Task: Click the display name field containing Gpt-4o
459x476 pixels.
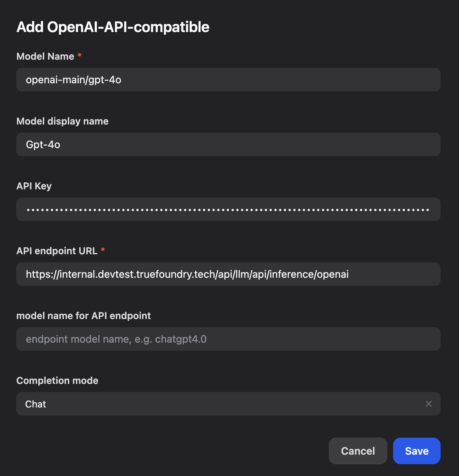Action: click(x=228, y=144)
